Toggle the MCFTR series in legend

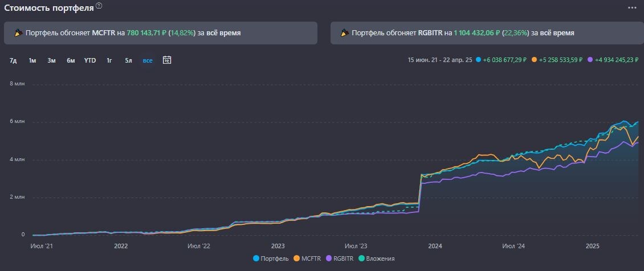(x=307, y=258)
